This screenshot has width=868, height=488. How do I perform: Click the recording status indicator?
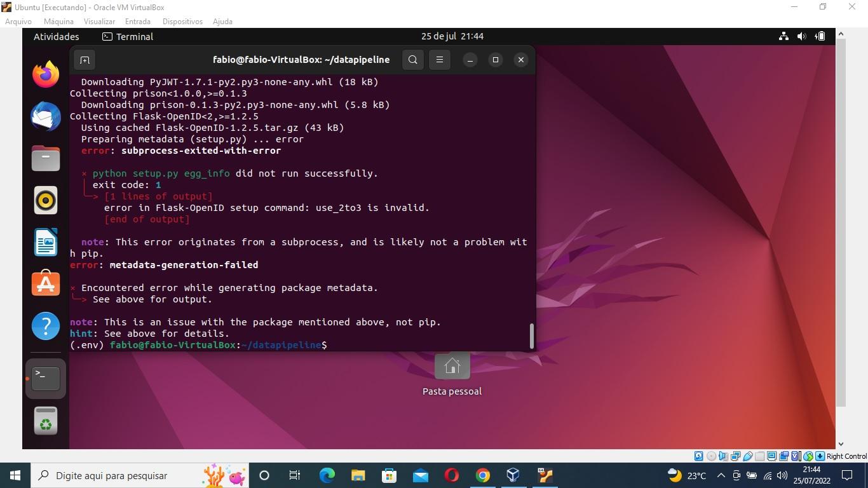[x=783, y=456]
